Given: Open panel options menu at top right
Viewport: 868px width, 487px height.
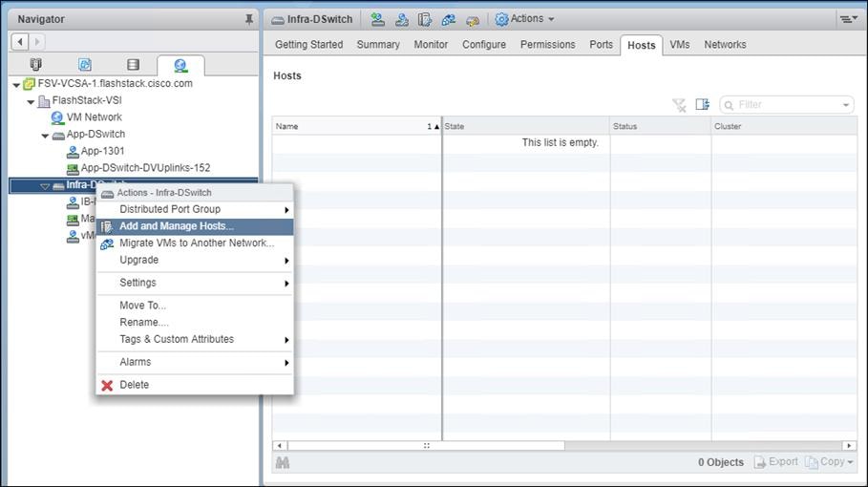Looking at the screenshot, I should [848, 19].
